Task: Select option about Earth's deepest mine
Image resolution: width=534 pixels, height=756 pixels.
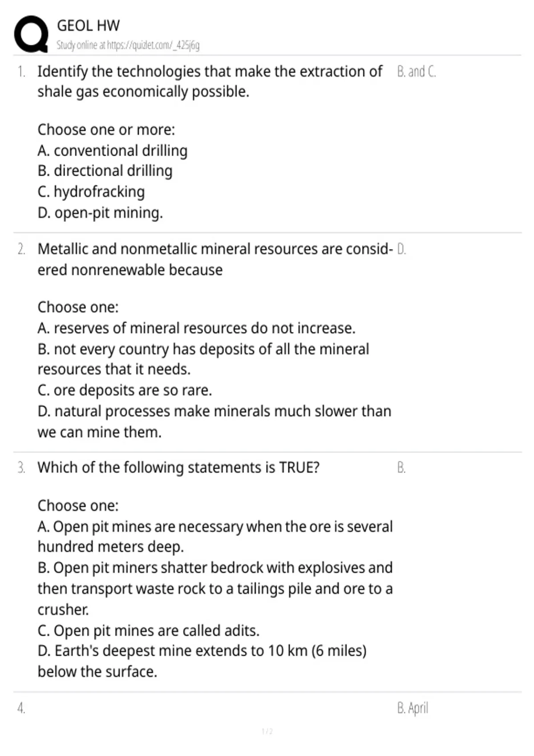Action: 202,661
